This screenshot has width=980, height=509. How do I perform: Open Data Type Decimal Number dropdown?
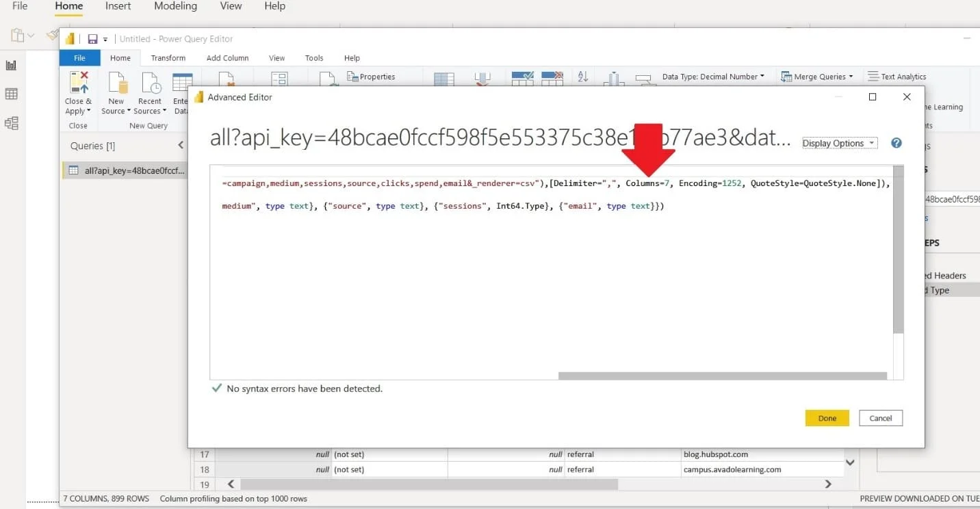pyautogui.click(x=713, y=77)
